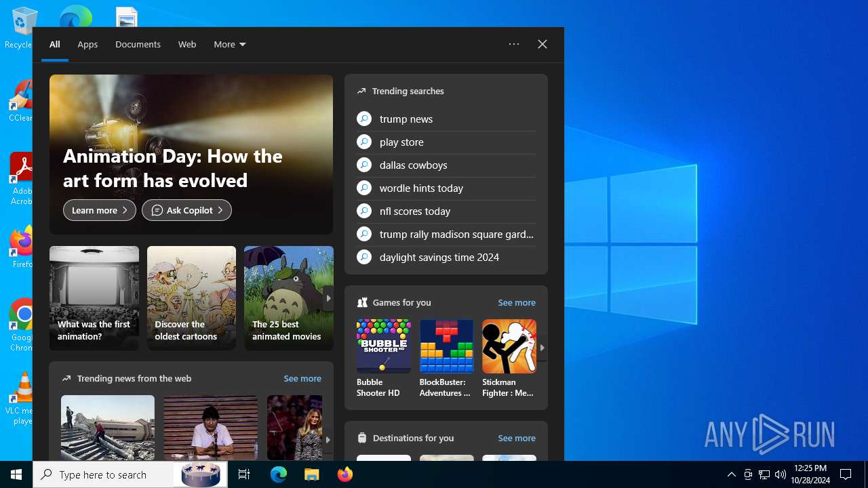The height and width of the screenshot is (488, 868).
Task: Show next trending news with the carousel arrow
Action: [328, 439]
